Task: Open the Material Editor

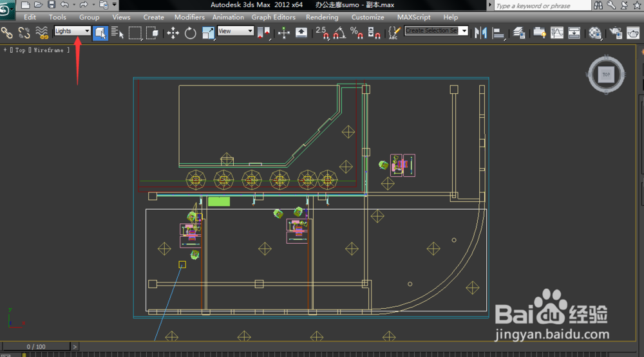Action: (x=596, y=32)
